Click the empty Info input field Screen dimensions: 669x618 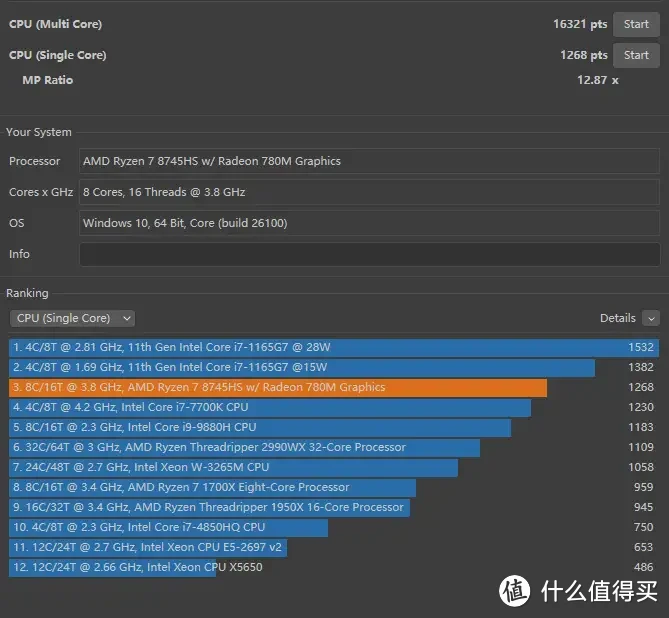(369, 254)
